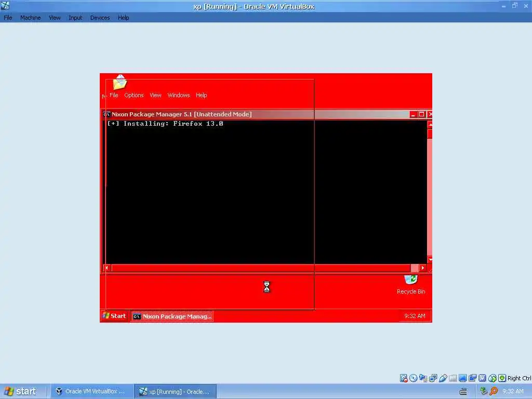This screenshot has height=399, width=532.
Task: Open the VirtualBox View menu
Action: coord(54,18)
